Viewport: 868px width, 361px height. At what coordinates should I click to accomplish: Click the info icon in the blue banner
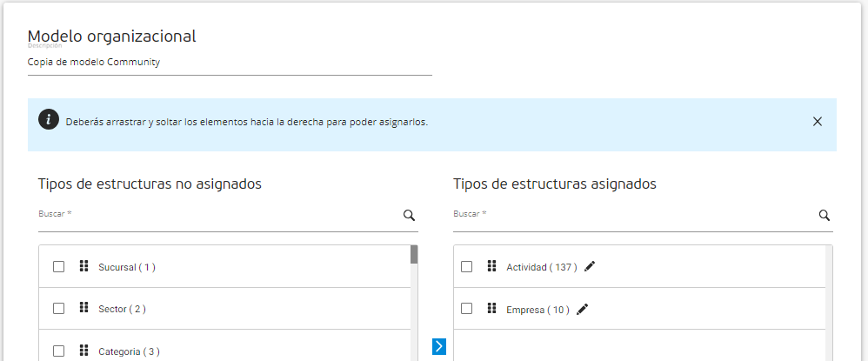pyautogui.click(x=49, y=120)
